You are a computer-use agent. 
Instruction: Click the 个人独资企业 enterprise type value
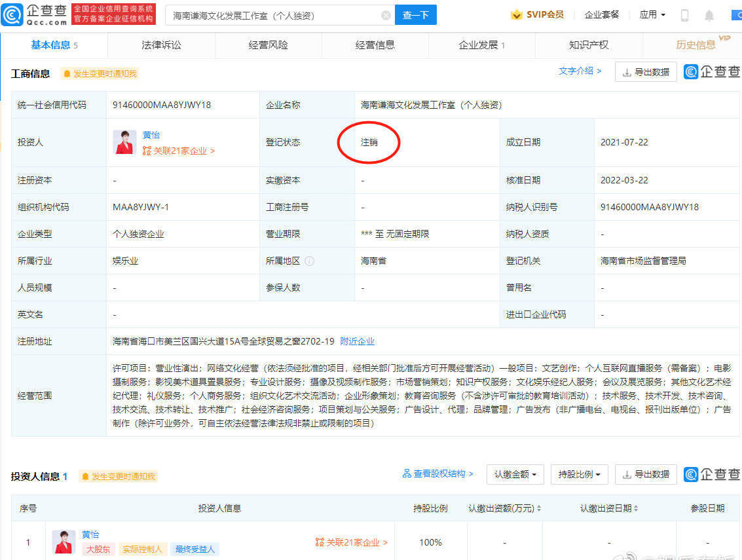pos(138,234)
